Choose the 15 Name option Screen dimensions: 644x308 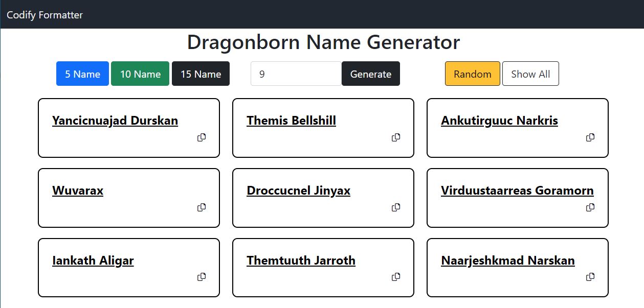(x=201, y=74)
